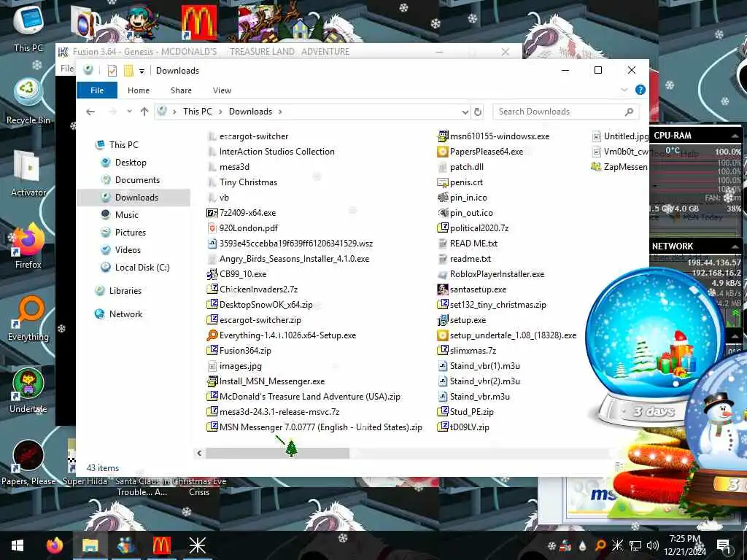The height and width of the screenshot is (560, 747).
Task: Open File Explorer taskbar button
Action: point(90,545)
